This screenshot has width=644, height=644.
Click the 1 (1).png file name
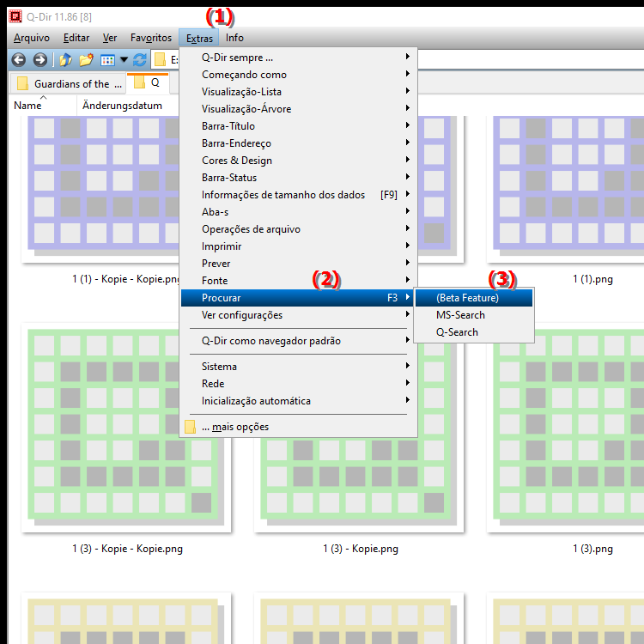[x=592, y=279]
